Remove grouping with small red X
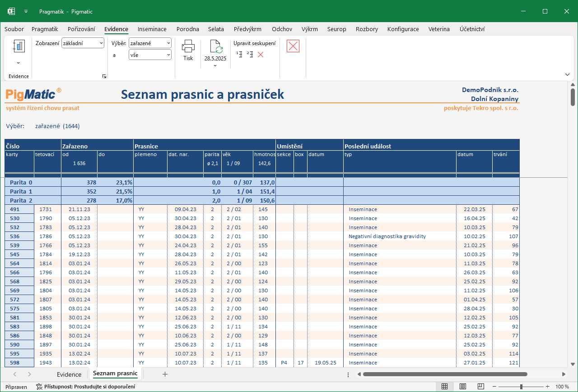This screenshot has width=578, height=392. 261,55
